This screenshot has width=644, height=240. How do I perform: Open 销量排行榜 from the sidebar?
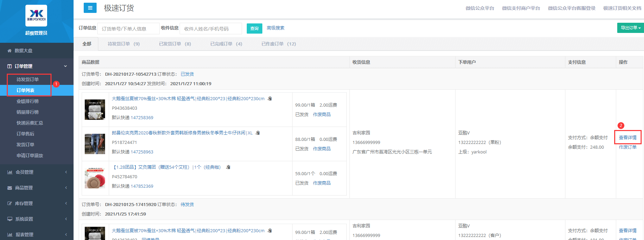pos(27,112)
